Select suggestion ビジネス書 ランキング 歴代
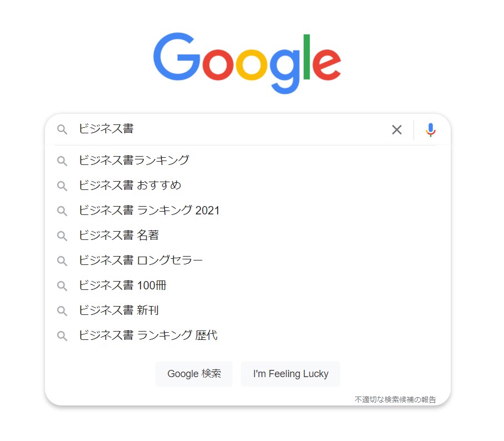Screen dimensions: 504x441 [248, 335]
